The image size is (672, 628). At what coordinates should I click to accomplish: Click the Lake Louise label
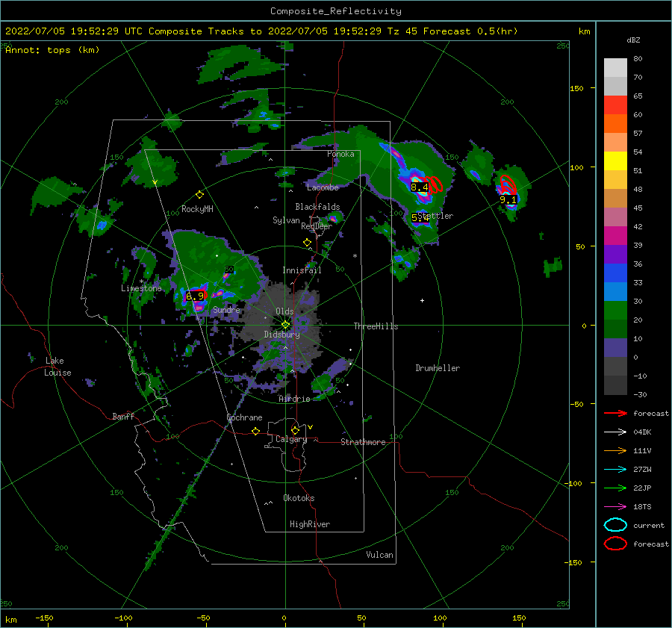57,367
